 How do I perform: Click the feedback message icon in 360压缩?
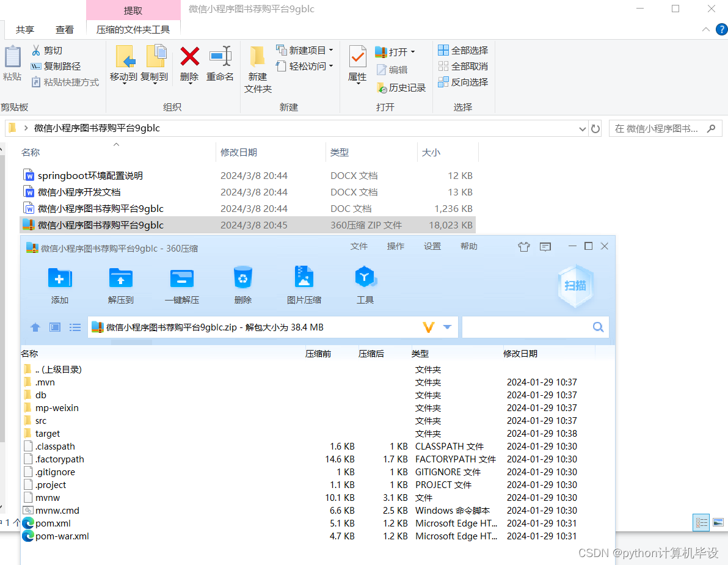545,247
